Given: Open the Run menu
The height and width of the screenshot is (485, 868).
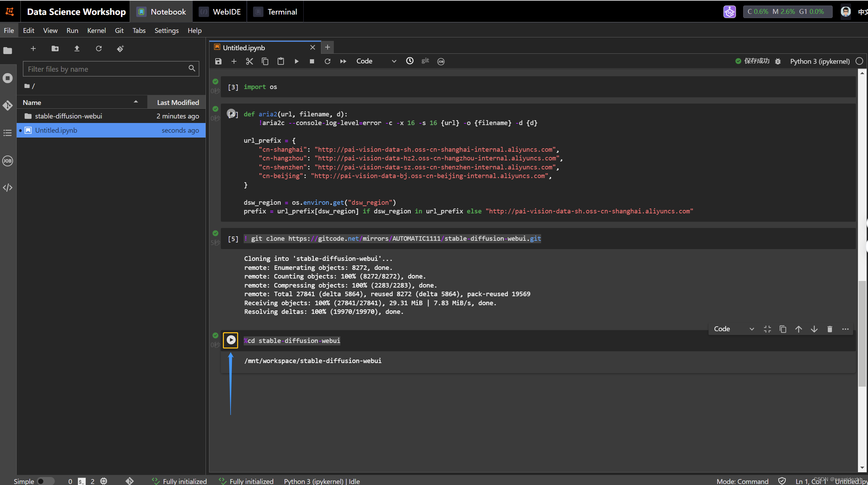Looking at the screenshot, I should pos(72,30).
